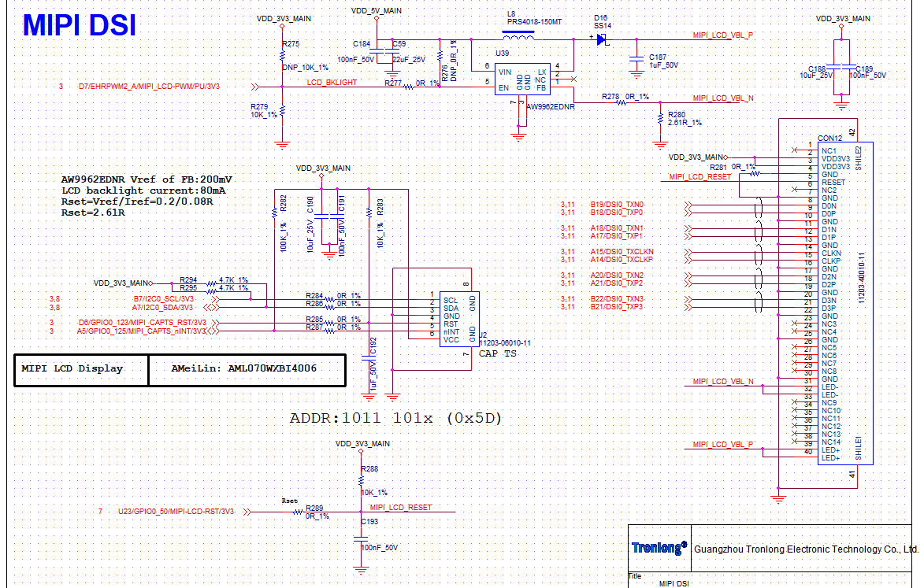Select resistor R282 100K_1%
This screenshot has height=588, width=924.
click(x=275, y=213)
